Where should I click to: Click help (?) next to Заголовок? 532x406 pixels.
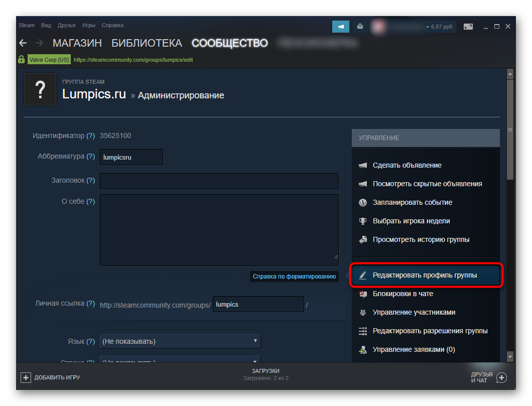[x=90, y=181]
